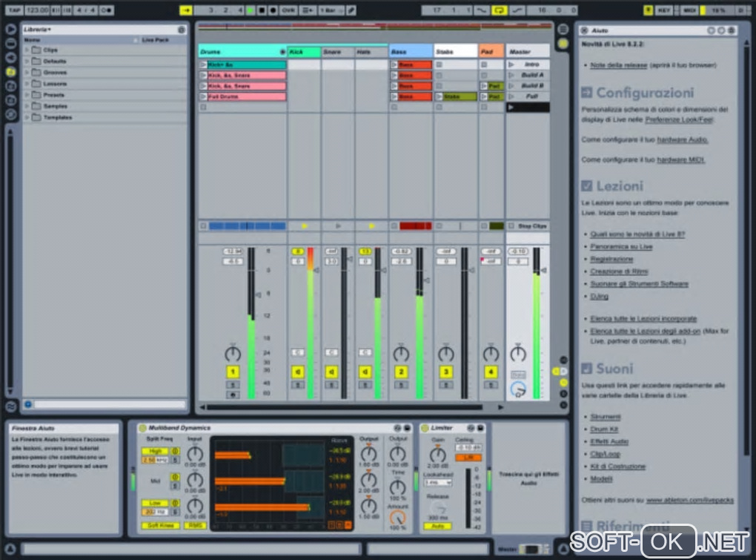Select the Bass track header
Viewport: 756px width, 560px height.
coord(411,52)
